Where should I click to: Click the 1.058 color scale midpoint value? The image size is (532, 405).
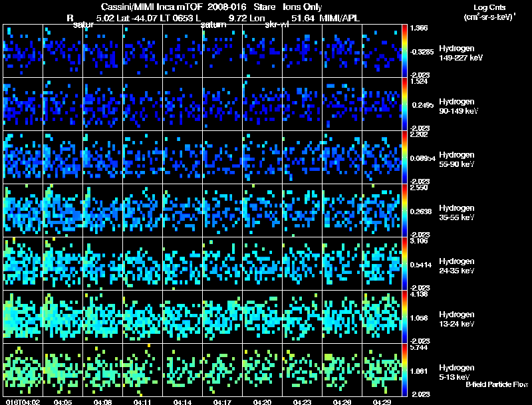(x=420, y=318)
